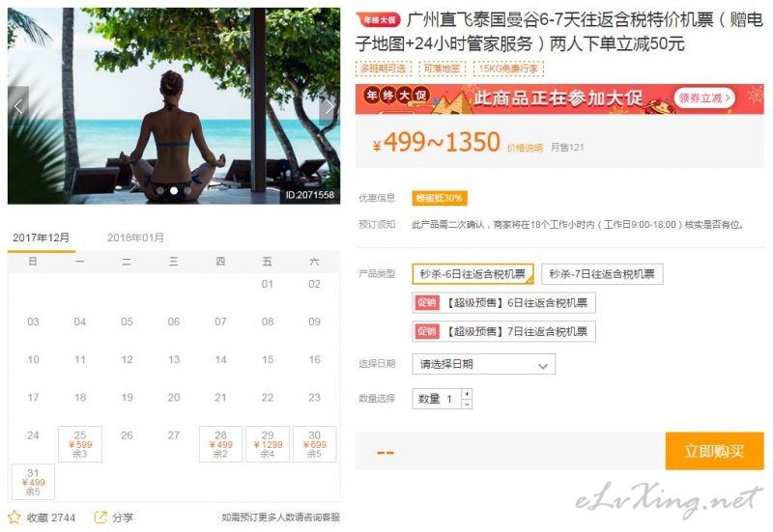Open the 价格说明 price explanation link
Screen dimensions: 773x532
point(525,148)
